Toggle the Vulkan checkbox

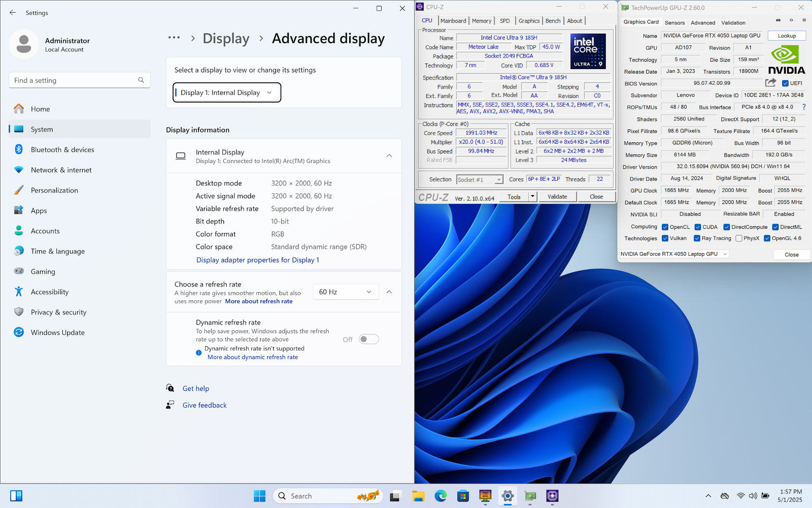tap(665, 238)
